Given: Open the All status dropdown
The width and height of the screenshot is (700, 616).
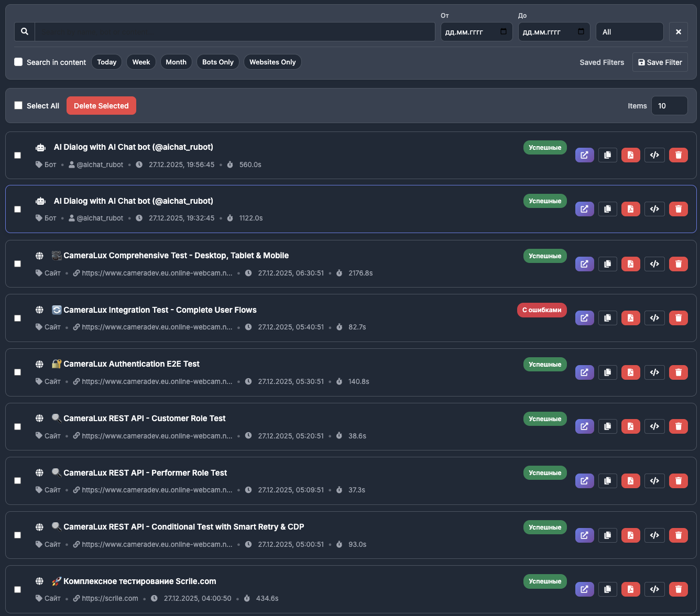Looking at the screenshot, I should point(629,31).
